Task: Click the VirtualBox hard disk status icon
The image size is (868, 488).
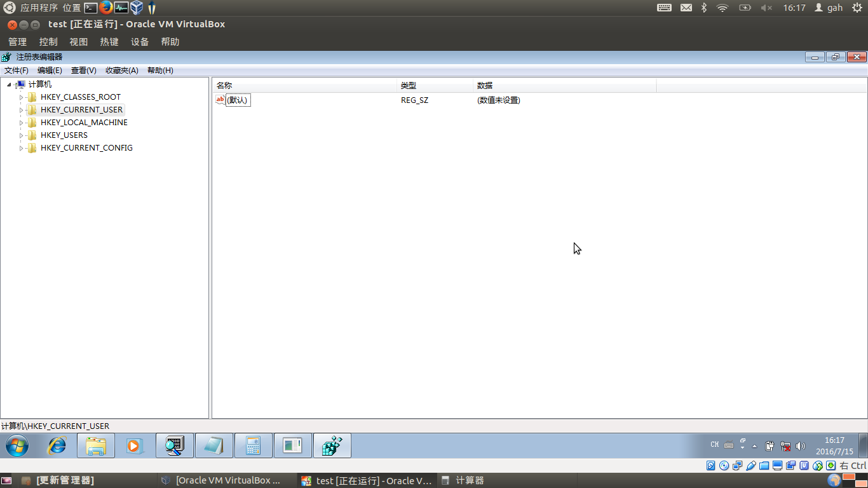Action: tap(711, 466)
